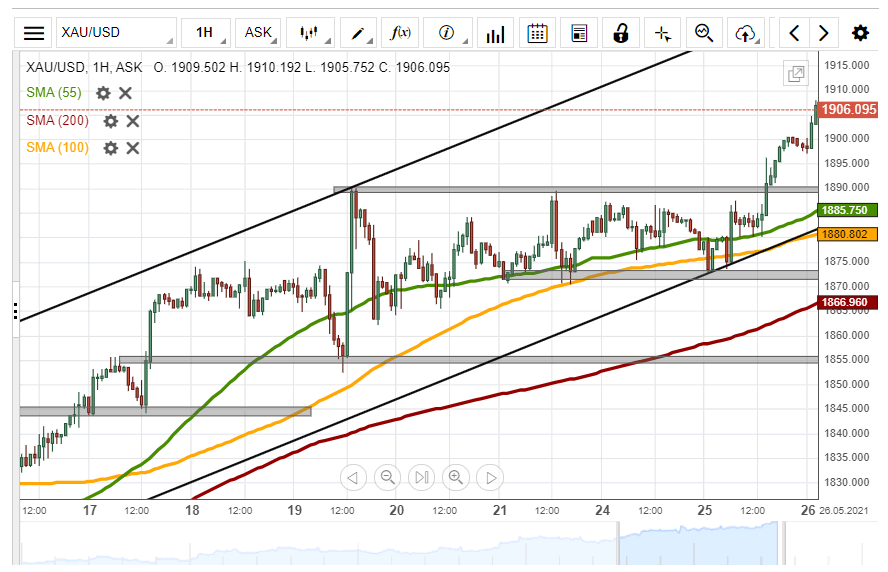This screenshot has width=888, height=572.
Task: Detach chart with the pop-out button
Action: (x=796, y=73)
